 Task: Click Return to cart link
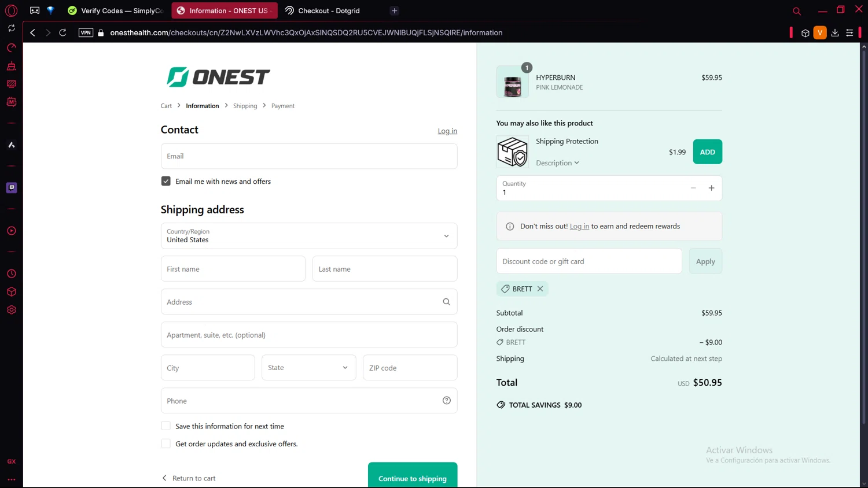(x=189, y=478)
